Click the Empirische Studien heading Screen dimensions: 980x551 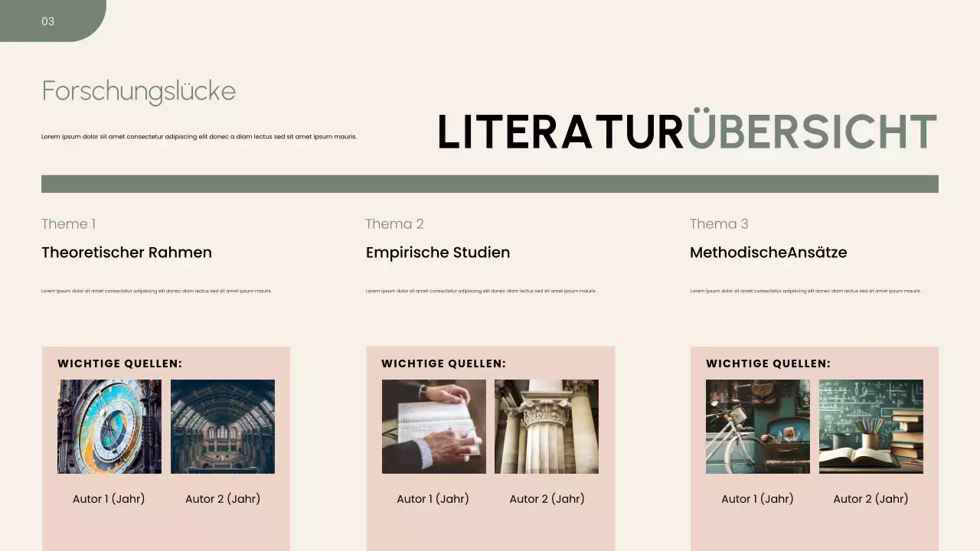coord(437,253)
